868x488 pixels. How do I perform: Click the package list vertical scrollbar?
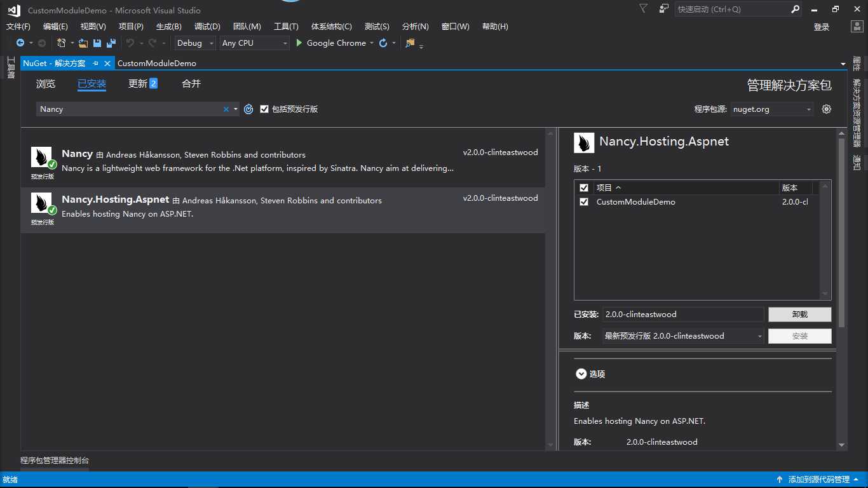tap(551, 290)
